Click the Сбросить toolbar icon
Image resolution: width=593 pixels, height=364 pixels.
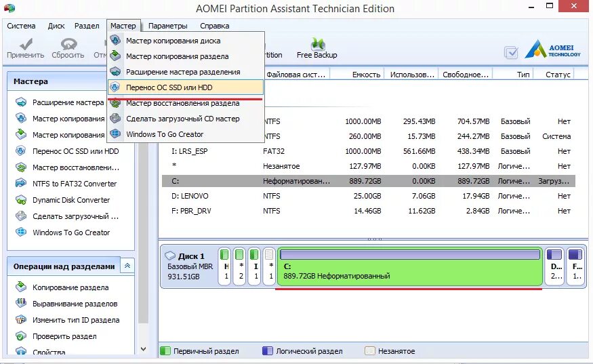[68, 44]
